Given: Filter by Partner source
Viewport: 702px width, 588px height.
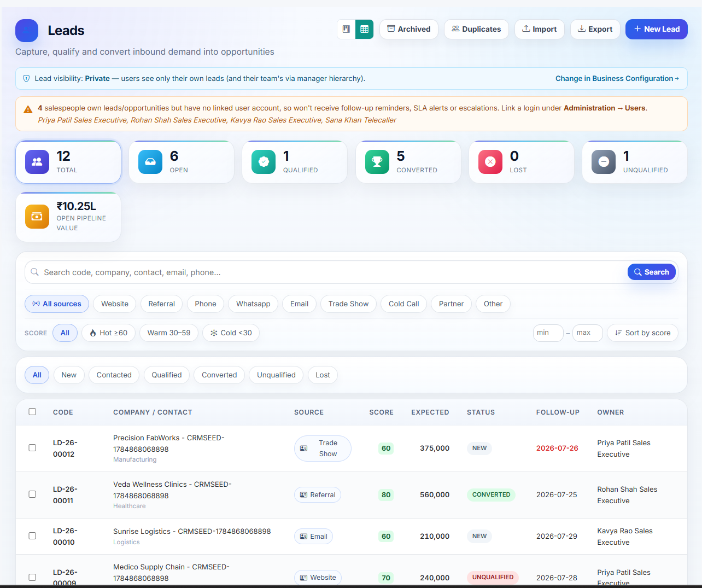Looking at the screenshot, I should [x=452, y=304].
